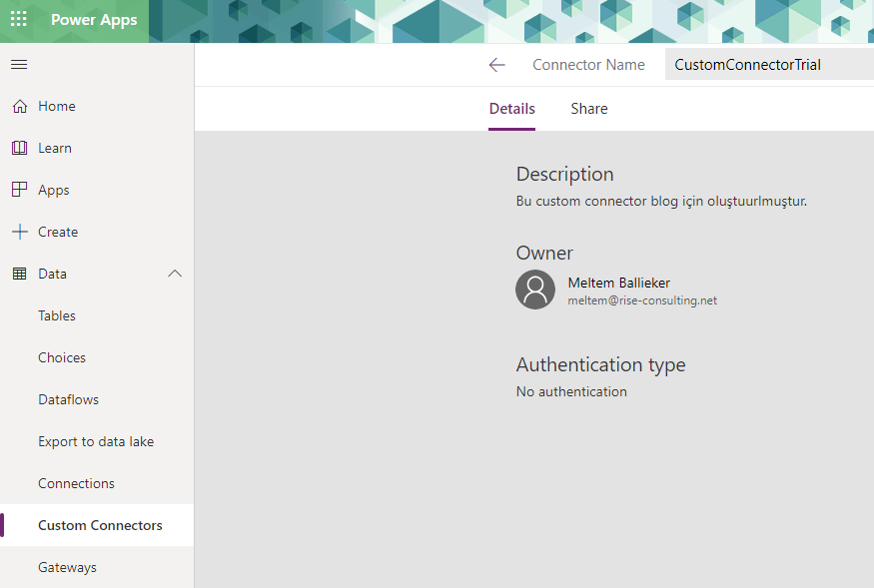Open the app launcher waffle icon
The image size is (874, 588).
click(19, 20)
